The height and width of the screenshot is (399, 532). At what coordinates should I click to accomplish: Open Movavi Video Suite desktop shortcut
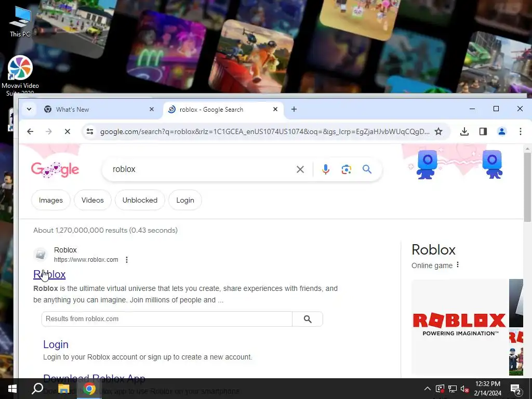20,75
